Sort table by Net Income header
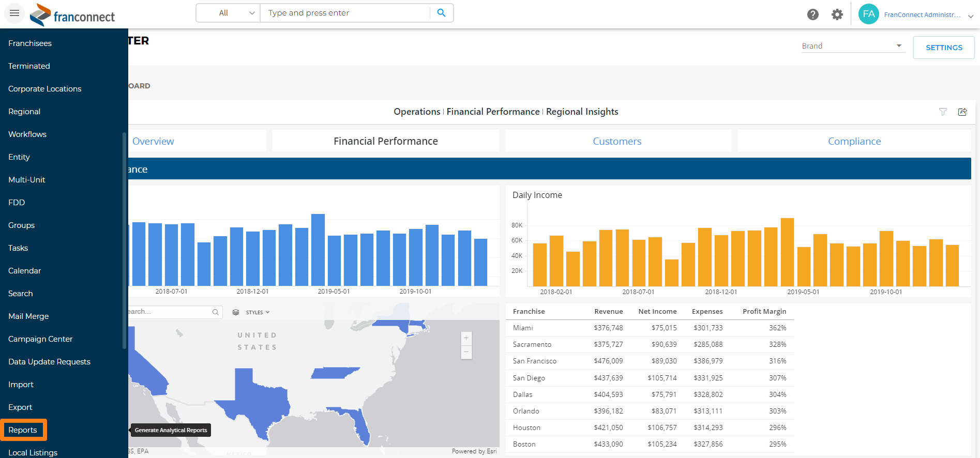The width and height of the screenshot is (980, 458). 657,311
